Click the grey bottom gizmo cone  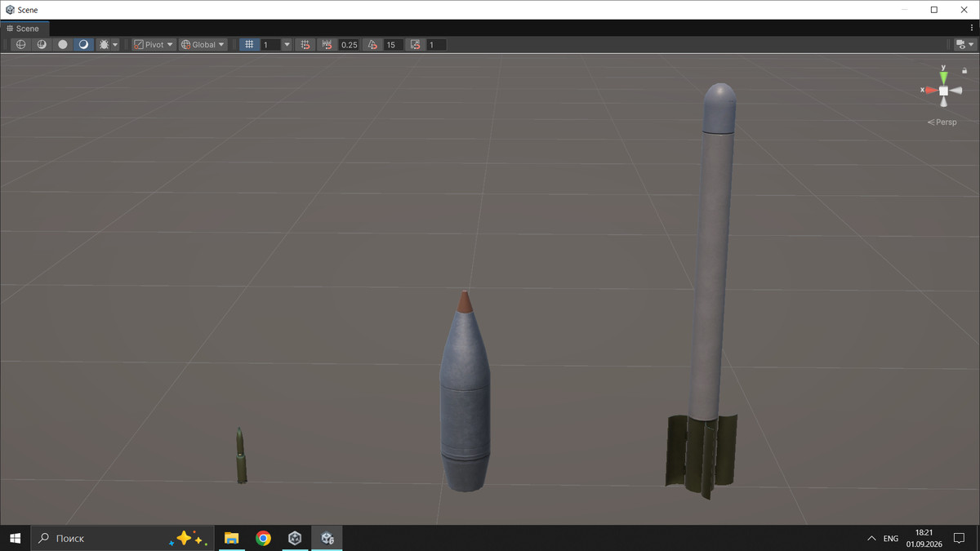point(944,102)
